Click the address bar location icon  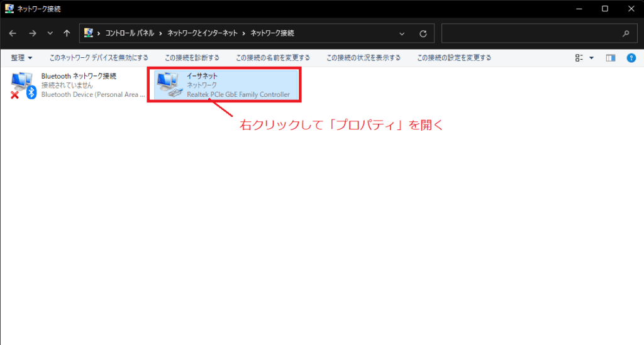(88, 33)
